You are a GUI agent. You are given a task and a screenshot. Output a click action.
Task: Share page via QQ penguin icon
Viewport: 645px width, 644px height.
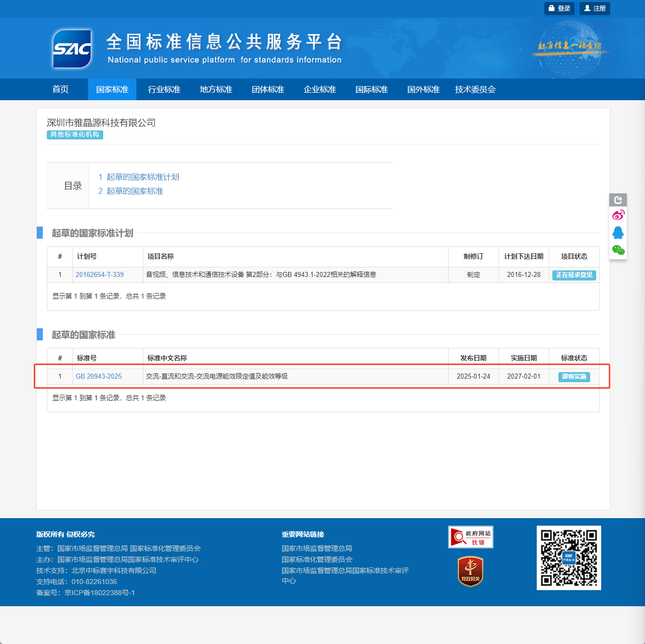(618, 233)
